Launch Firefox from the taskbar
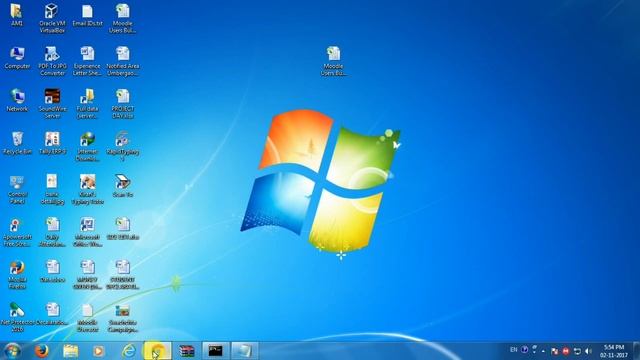640x360 pixels. click(x=41, y=351)
